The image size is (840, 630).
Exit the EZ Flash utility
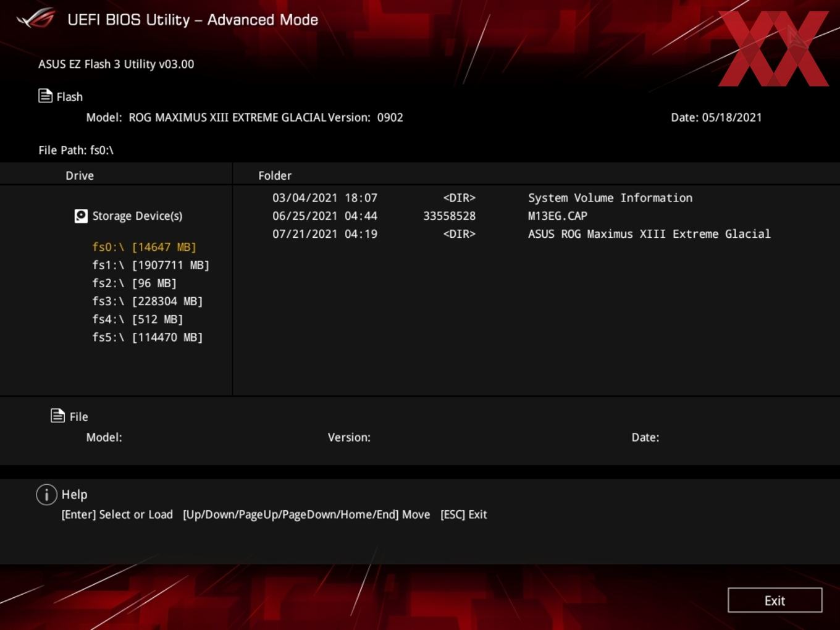coord(775,600)
